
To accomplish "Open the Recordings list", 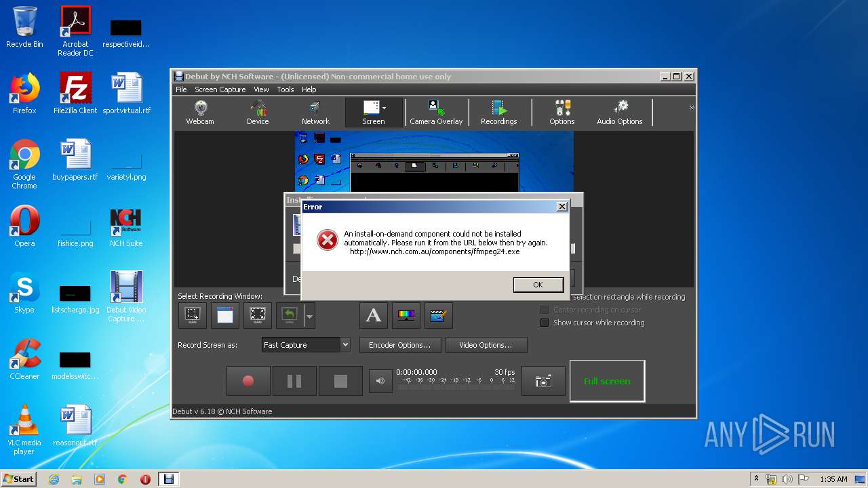I will click(x=499, y=113).
